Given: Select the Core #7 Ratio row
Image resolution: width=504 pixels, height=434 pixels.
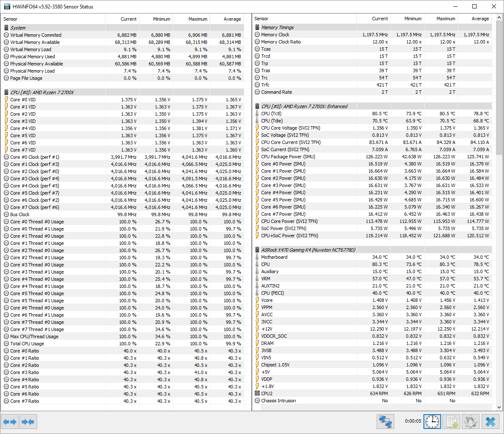Looking at the screenshot, I should coord(123,401).
